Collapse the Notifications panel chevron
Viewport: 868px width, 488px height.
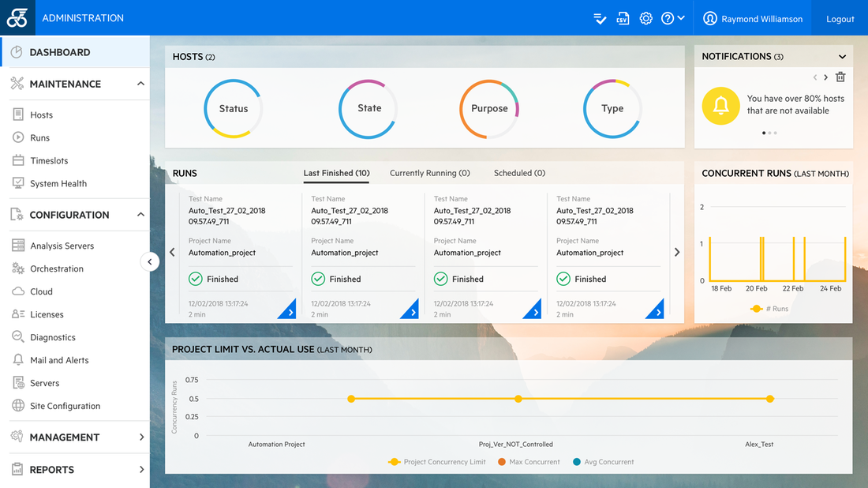(x=842, y=56)
